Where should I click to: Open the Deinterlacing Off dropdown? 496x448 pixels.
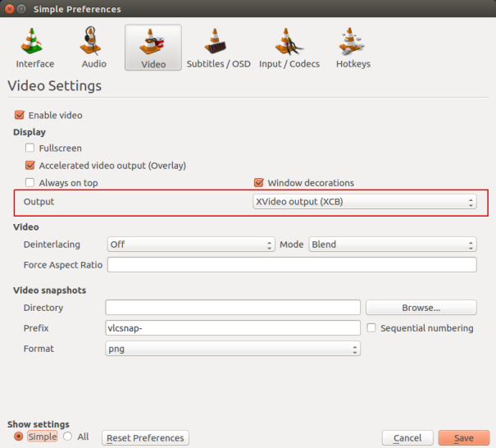191,245
